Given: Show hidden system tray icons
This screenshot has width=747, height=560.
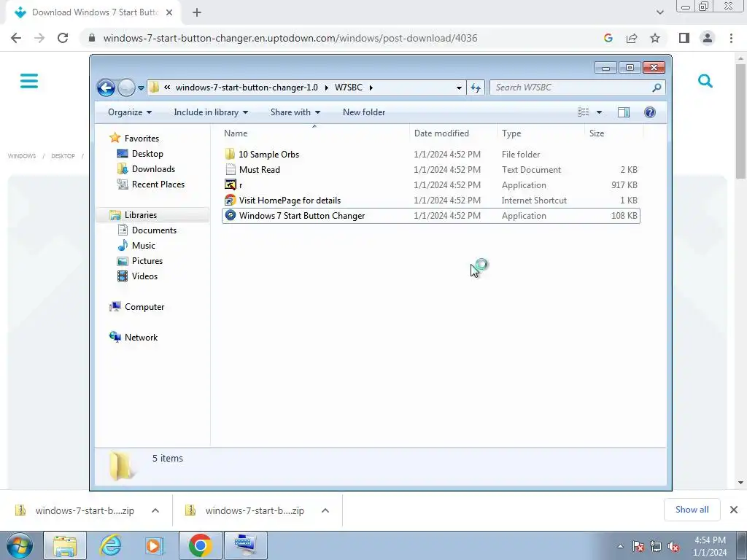Looking at the screenshot, I should coord(620,546).
